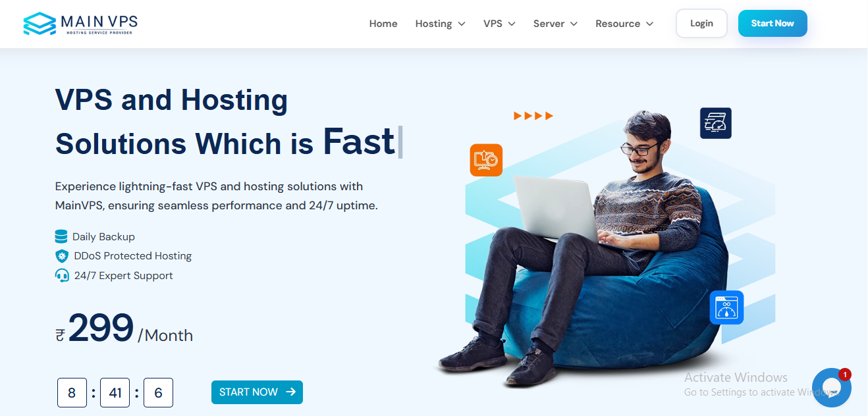Click the countdown hours box

tap(72, 393)
